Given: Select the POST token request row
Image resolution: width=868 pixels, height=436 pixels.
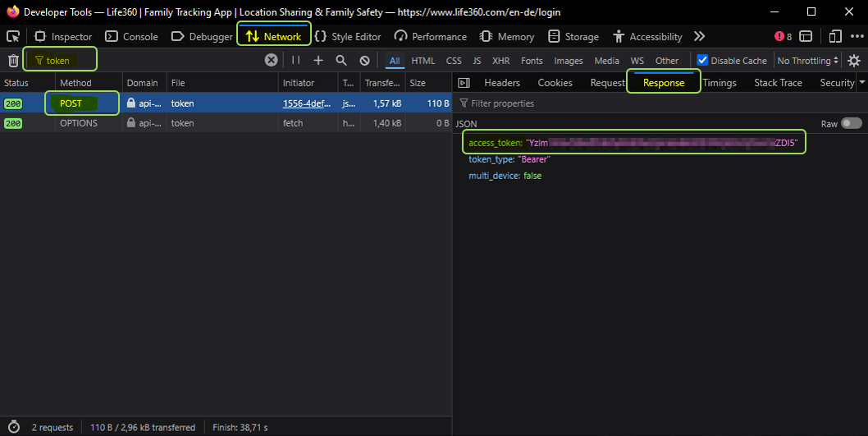Looking at the screenshot, I should coord(226,103).
